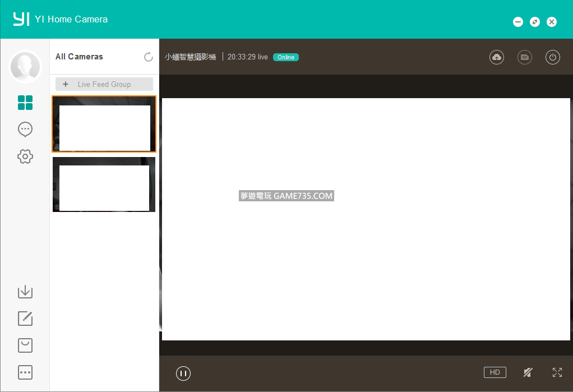Enter fullscreen video mode

(x=557, y=372)
